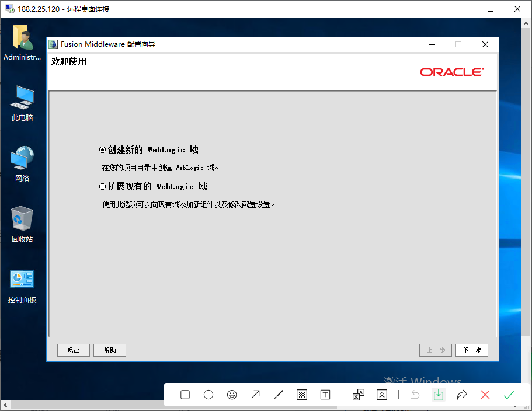
Task: Select the arrow drawing tool
Action: pos(255,395)
